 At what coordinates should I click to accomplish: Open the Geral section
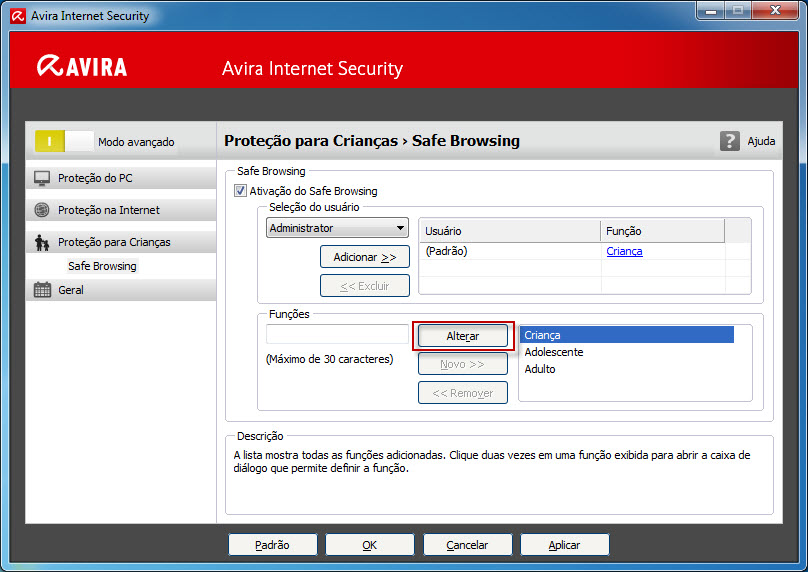tap(121, 290)
